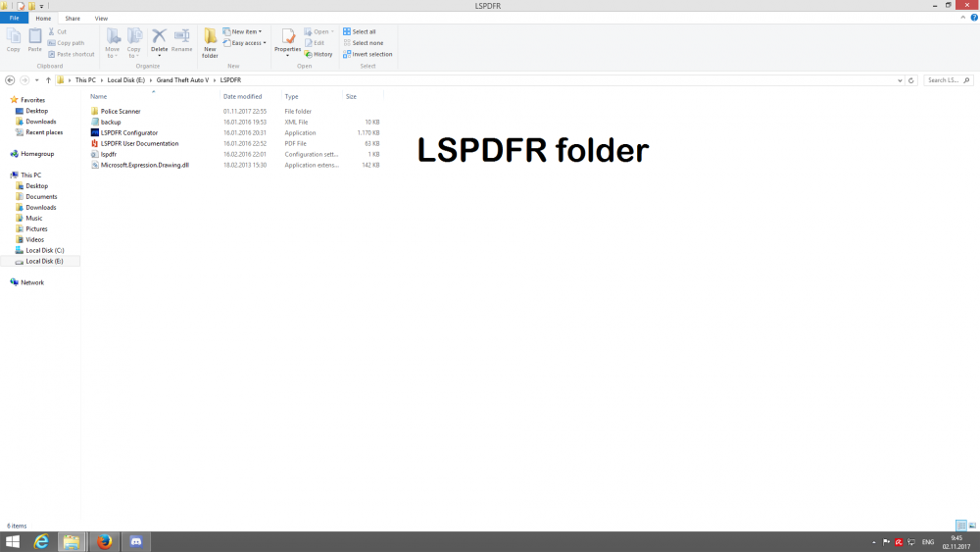Open the File menu tab

(x=14, y=18)
